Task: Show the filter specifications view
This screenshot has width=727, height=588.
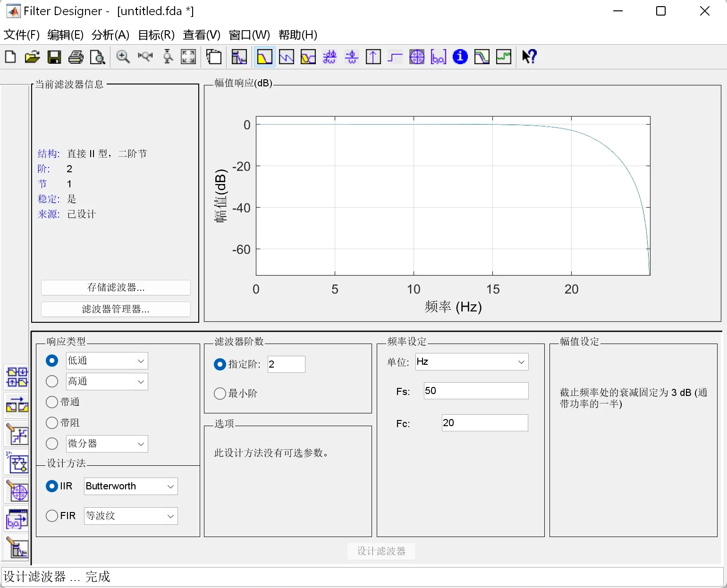Action: pyautogui.click(x=239, y=57)
